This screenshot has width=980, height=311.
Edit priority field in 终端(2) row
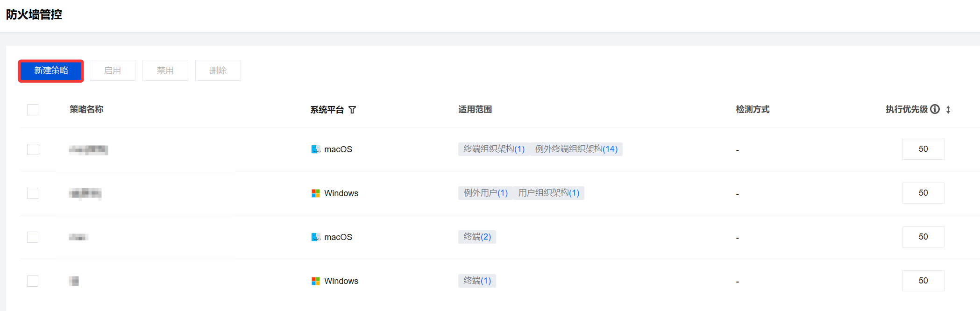click(923, 237)
